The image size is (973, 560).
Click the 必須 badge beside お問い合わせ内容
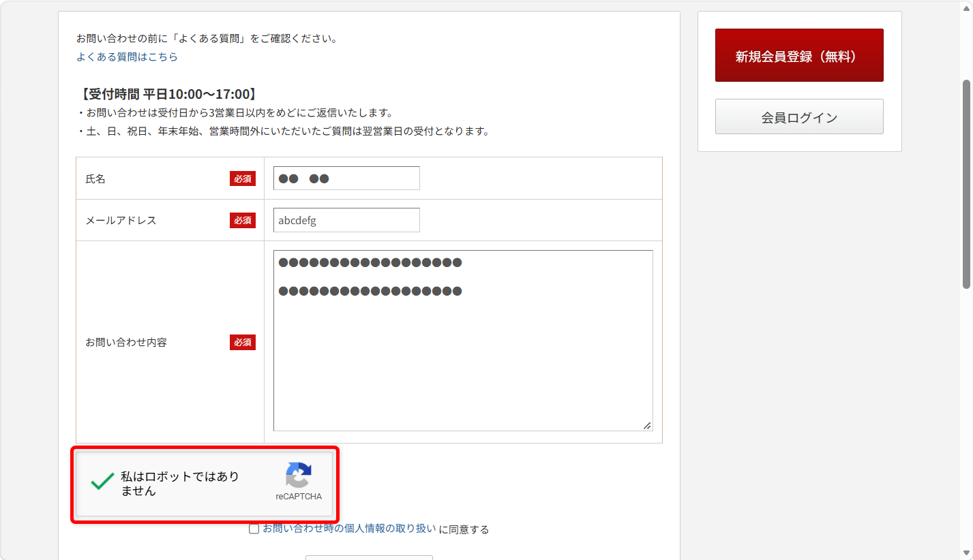coord(243,342)
